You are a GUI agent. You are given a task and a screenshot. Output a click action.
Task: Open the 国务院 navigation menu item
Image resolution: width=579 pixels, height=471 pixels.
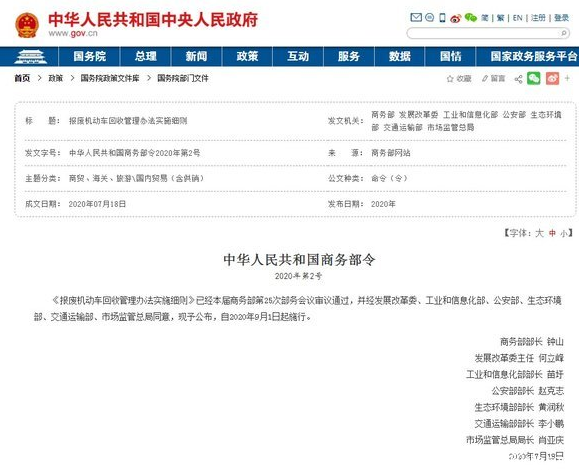pyautogui.click(x=89, y=56)
